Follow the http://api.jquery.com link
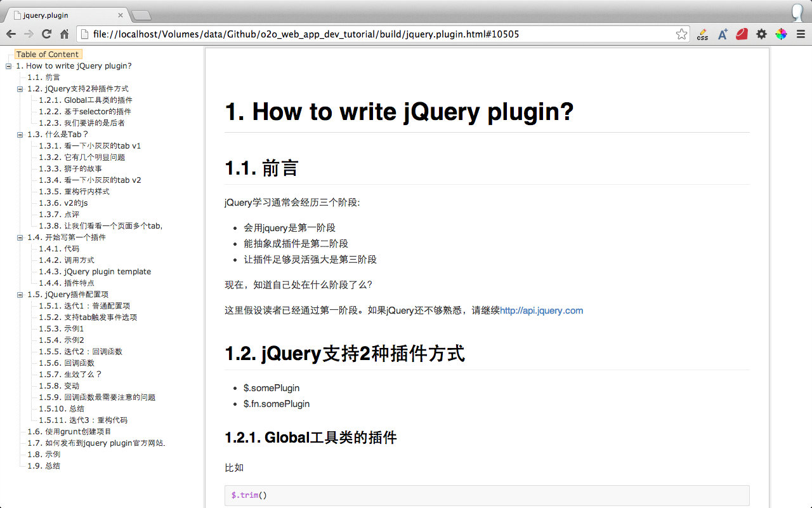The height and width of the screenshot is (508, 812). [x=542, y=311]
